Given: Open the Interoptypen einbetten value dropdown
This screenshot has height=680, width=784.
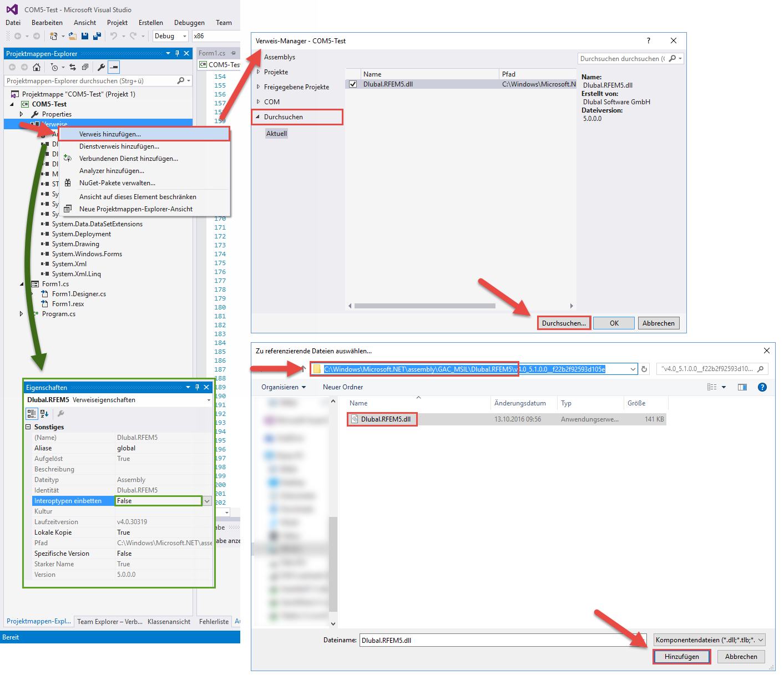Looking at the screenshot, I should click(207, 501).
